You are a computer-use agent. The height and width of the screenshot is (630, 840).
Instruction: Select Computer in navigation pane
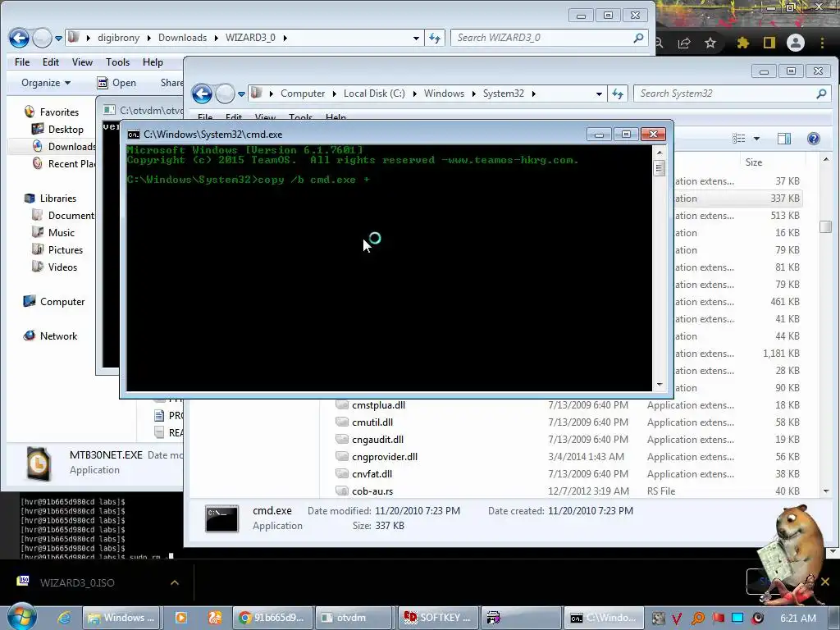54,302
